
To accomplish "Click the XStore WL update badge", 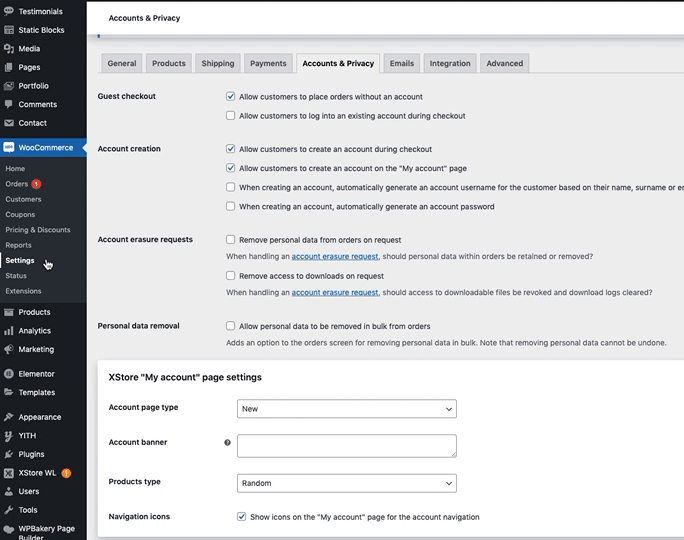I will [66, 473].
